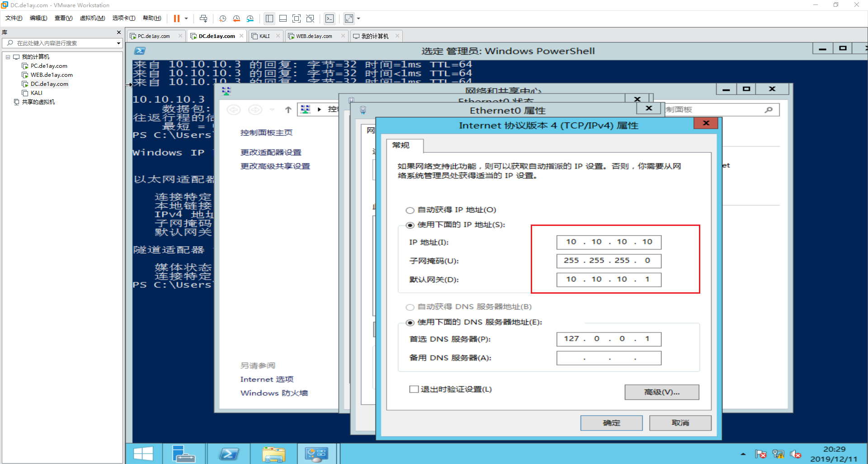Collapse the 我的计算机 tree node

[x=8, y=57]
